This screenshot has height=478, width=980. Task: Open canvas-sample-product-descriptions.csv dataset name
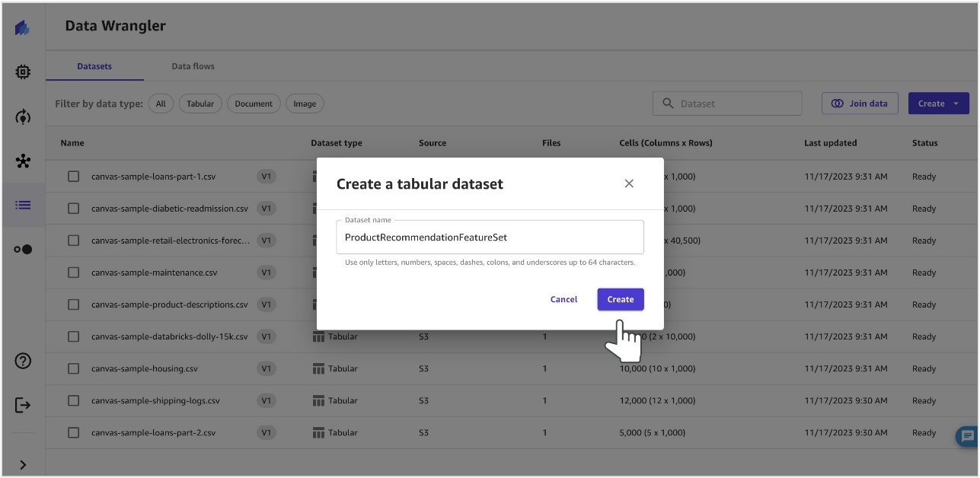pos(170,304)
